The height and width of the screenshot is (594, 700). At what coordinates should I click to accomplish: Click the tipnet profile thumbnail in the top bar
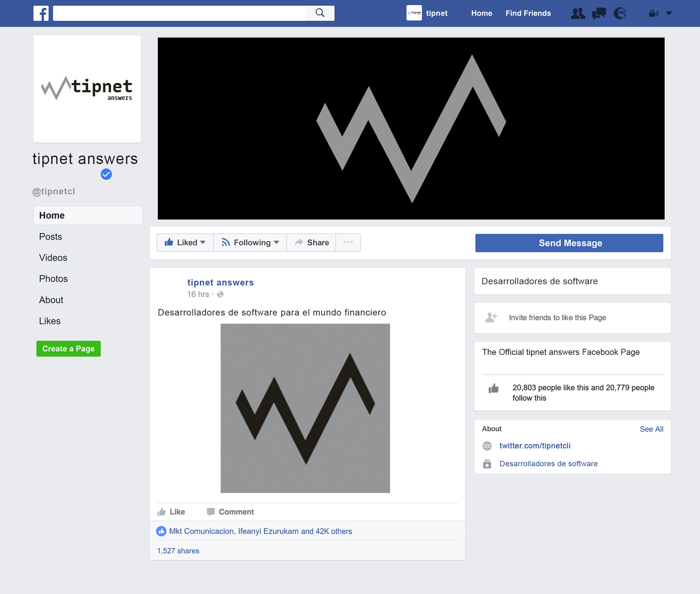414,13
